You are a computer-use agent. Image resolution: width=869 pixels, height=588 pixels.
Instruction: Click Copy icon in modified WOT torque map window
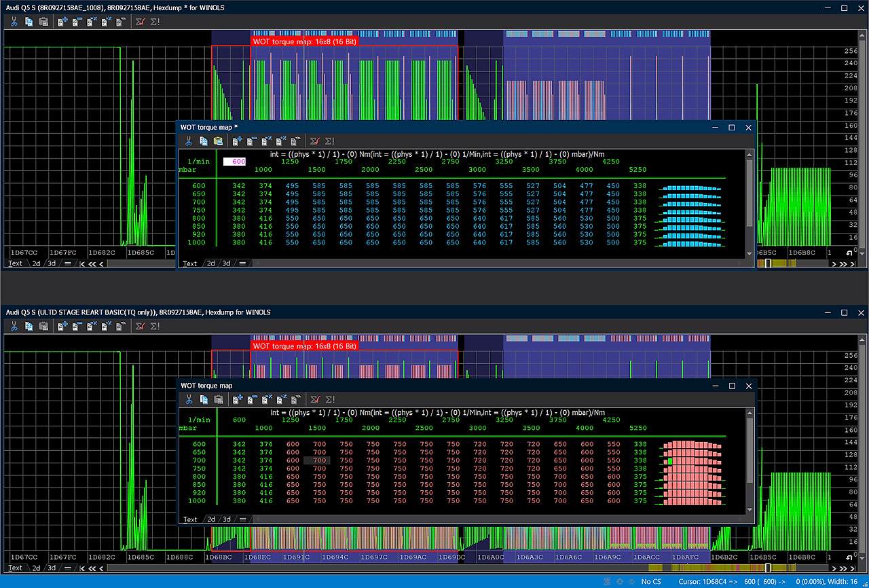pos(204,141)
